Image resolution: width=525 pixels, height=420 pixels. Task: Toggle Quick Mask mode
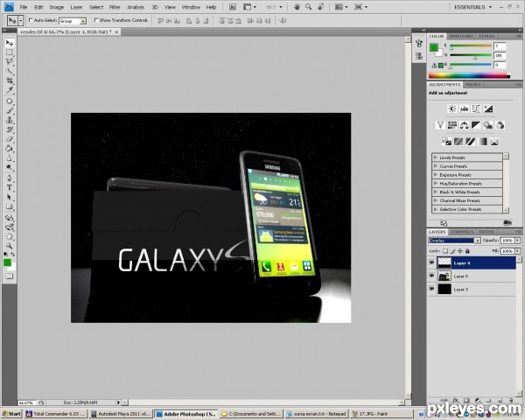click(10, 276)
